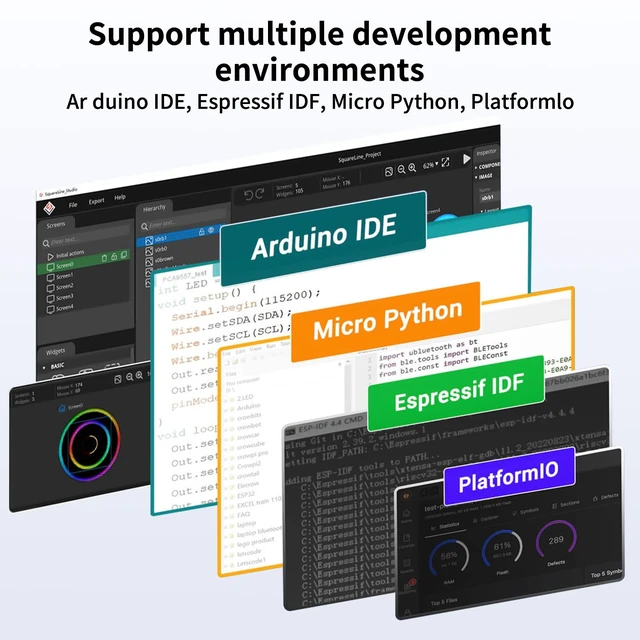Open the ESP32 folder in file list
The width and height of the screenshot is (640, 640).
click(x=246, y=495)
